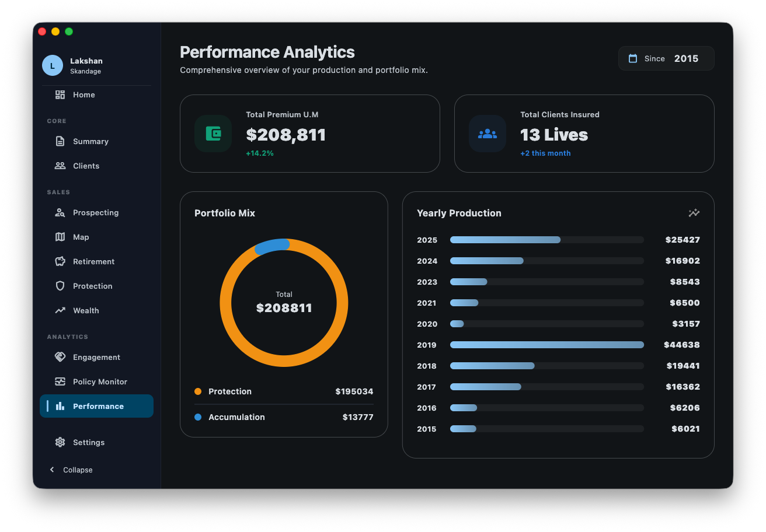Select the Protection shield icon
The height and width of the screenshot is (532, 766).
[60, 286]
